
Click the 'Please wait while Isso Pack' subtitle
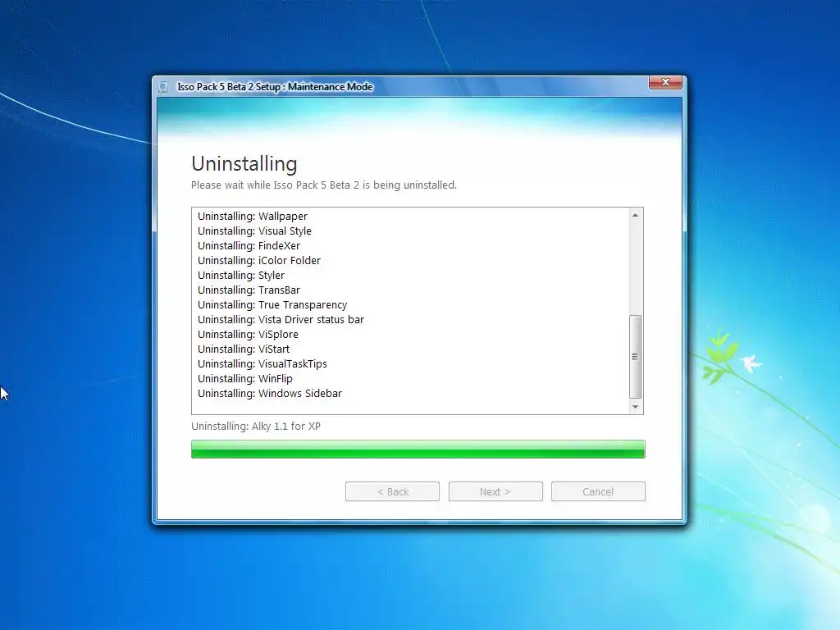(323, 185)
